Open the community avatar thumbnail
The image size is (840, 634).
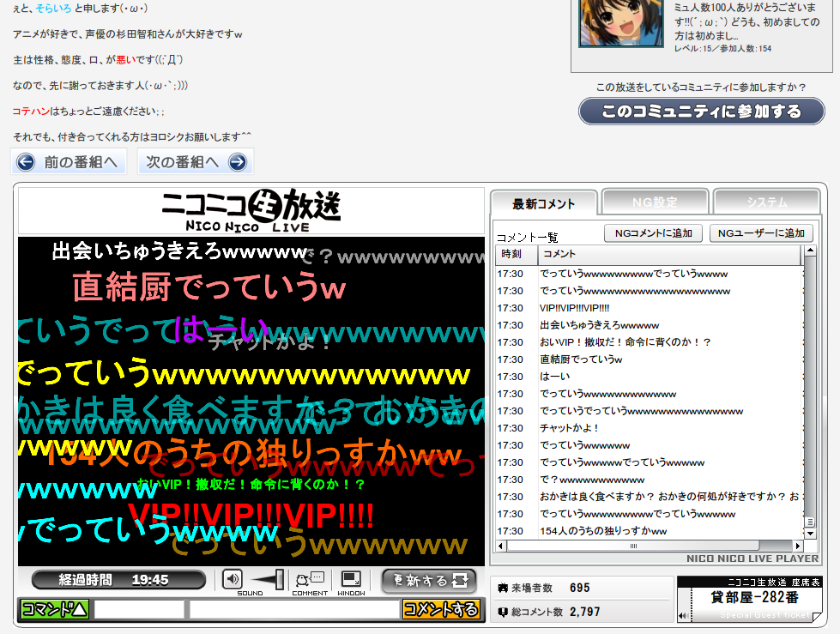[621, 22]
